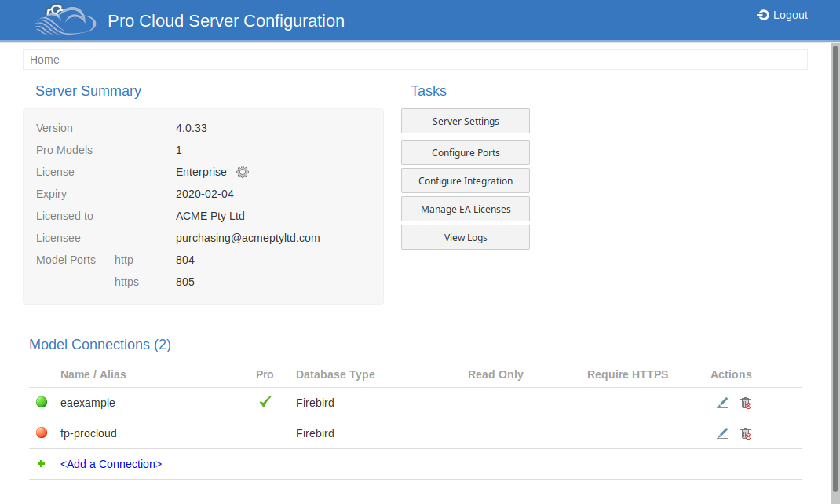Click the View Logs button

466,237
